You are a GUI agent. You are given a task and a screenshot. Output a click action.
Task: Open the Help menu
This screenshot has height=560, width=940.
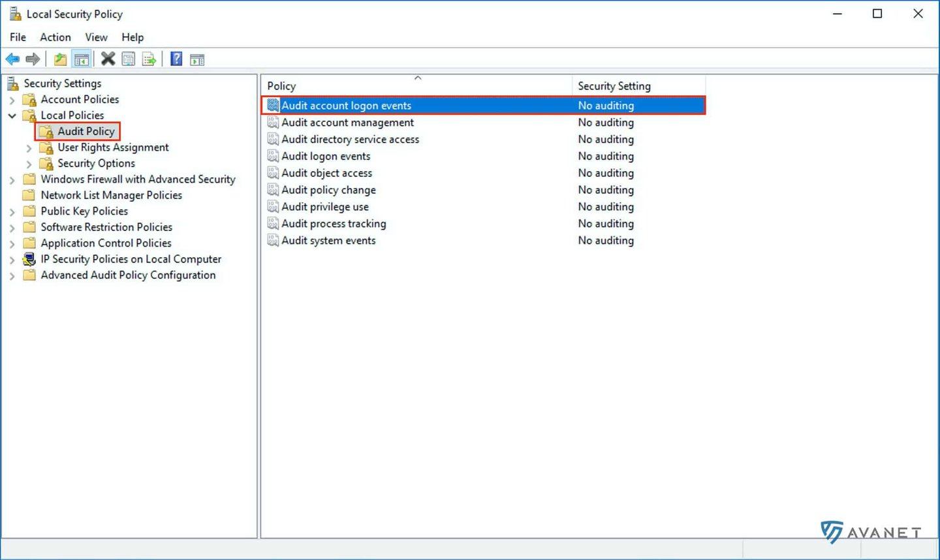coord(133,37)
